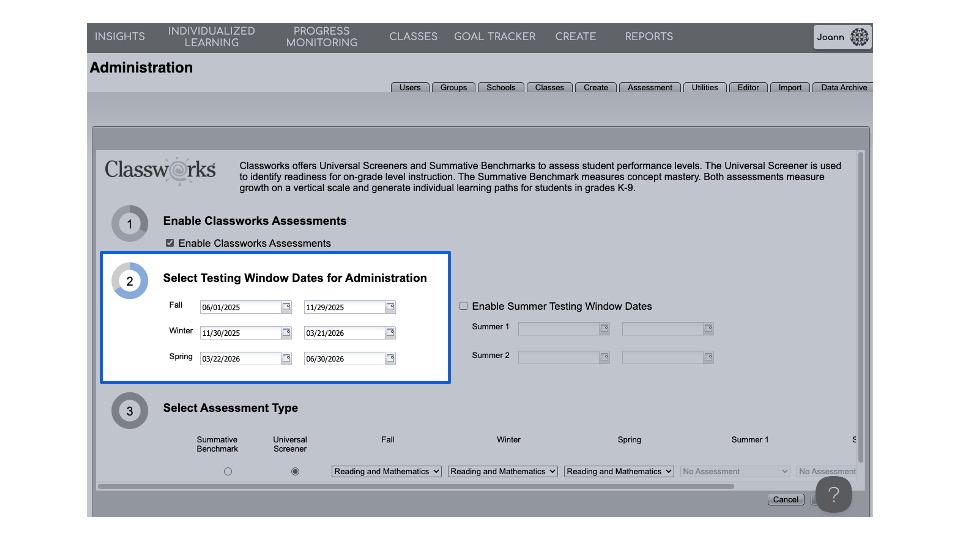This screenshot has width=960, height=540.
Task: Uncheck Enable Classworks Assessments checkbox
Action: (170, 243)
